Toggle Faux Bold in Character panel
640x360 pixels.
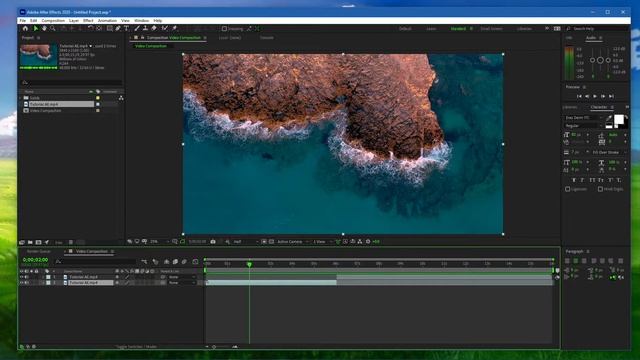click(574, 180)
